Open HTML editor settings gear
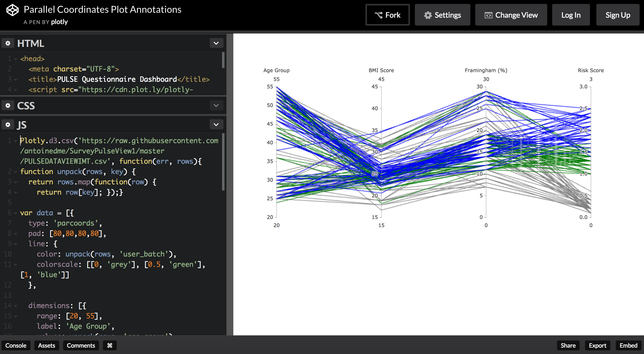 click(x=8, y=43)
